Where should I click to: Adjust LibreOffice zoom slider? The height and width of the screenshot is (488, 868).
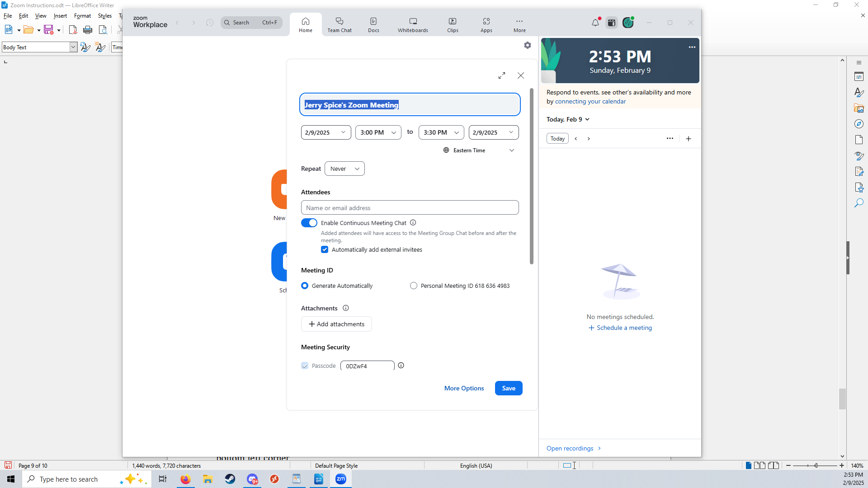(816, 465)
